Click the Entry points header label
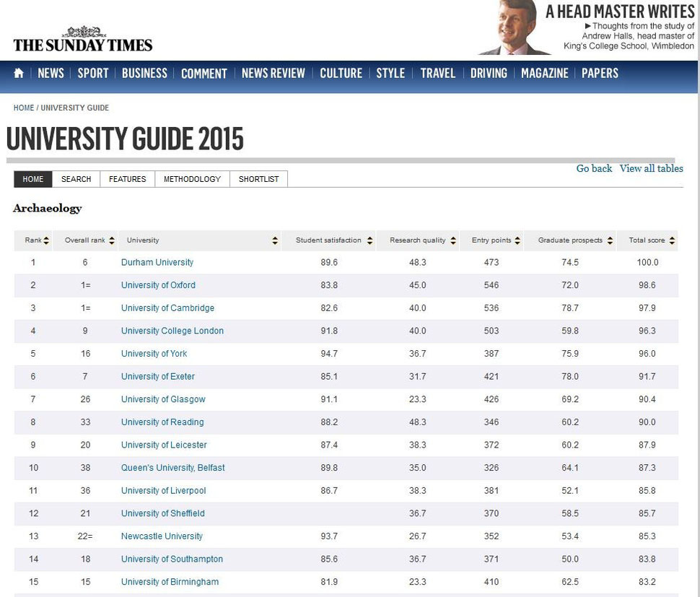The width and height of the screenshot is (700, 597). [491, 240]
